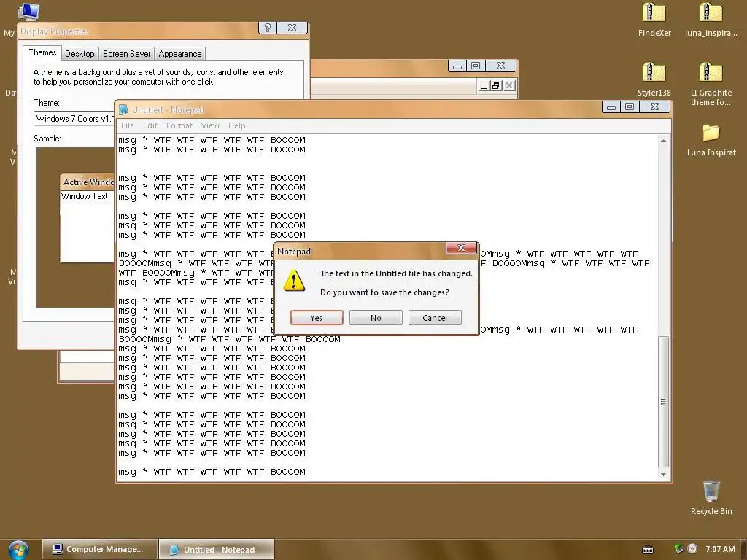747x560 pixels.
Task: Select the Themes tab in Display Properties
Action: [42, 52]
